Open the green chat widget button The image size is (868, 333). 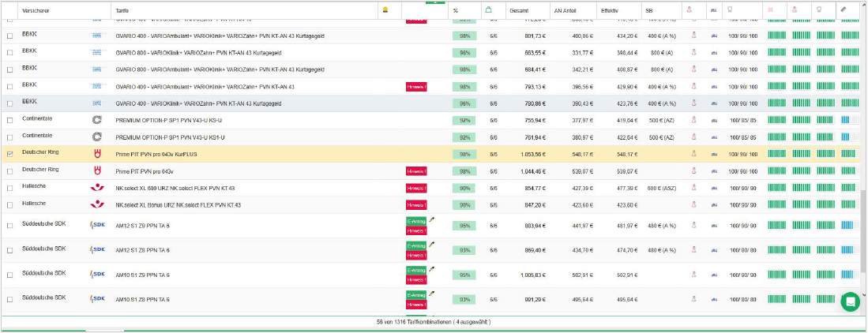pos(850,301)
